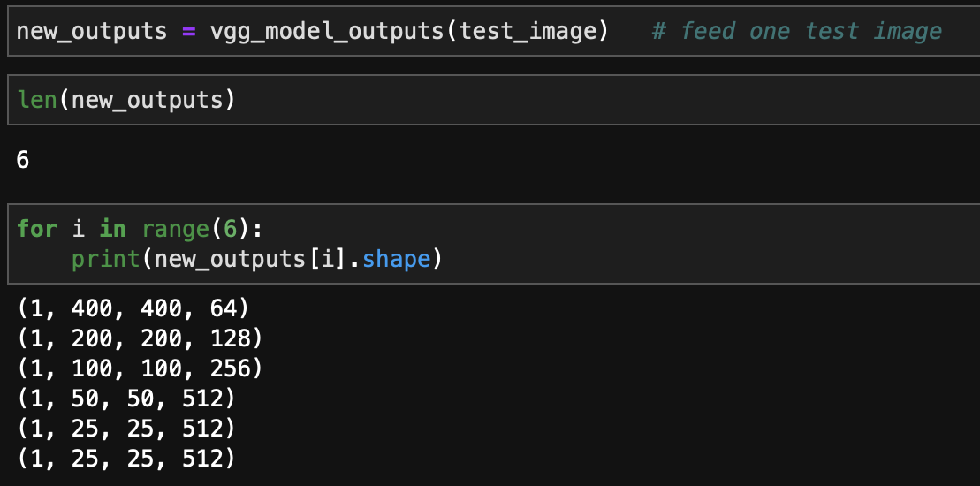Click the 'in' keyword of the loop
Screen dimensions: 980x486
point(112,229)
